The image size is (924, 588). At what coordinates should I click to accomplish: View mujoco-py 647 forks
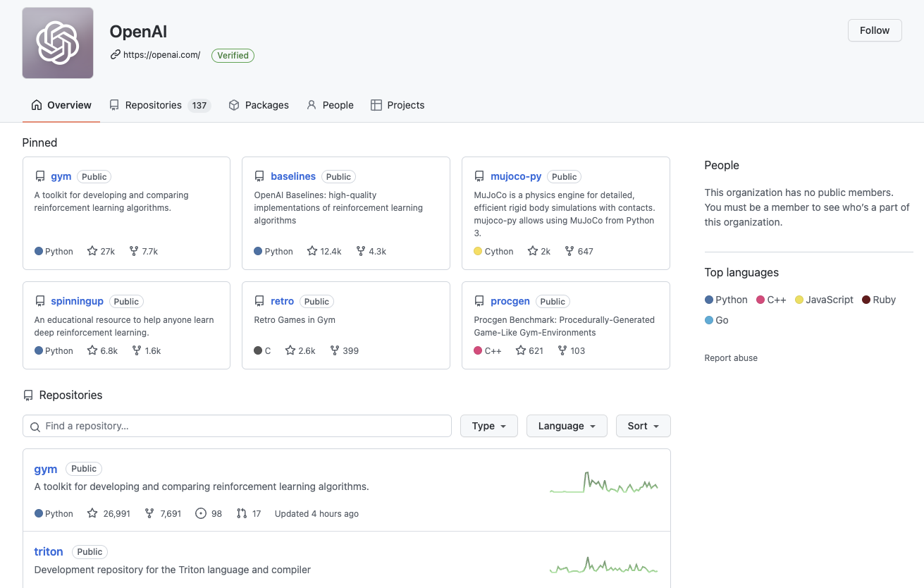579,251
